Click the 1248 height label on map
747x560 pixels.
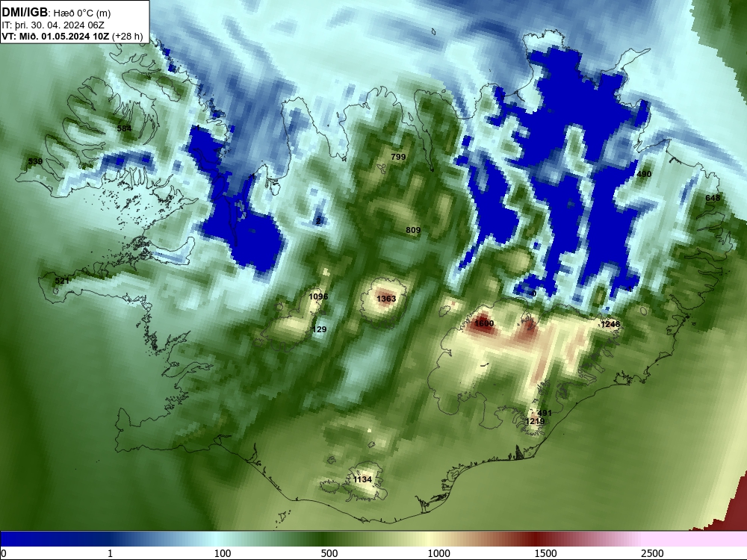tap(610, 324)
